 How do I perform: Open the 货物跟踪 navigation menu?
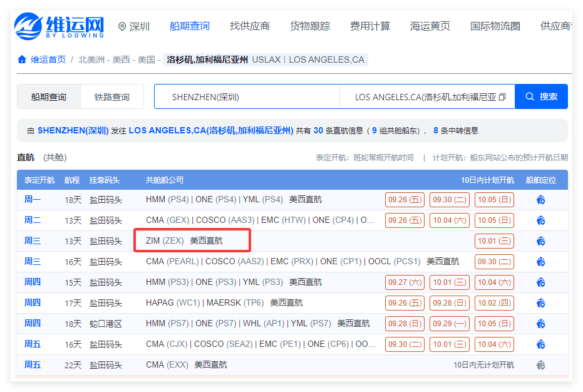click(310, 26)
